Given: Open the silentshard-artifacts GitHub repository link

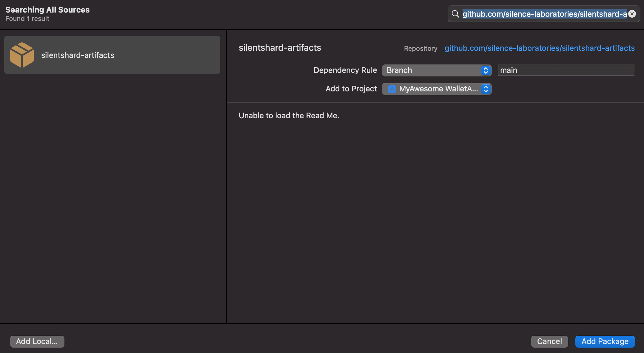Looking at the screenshot, I should pos(540,48).
